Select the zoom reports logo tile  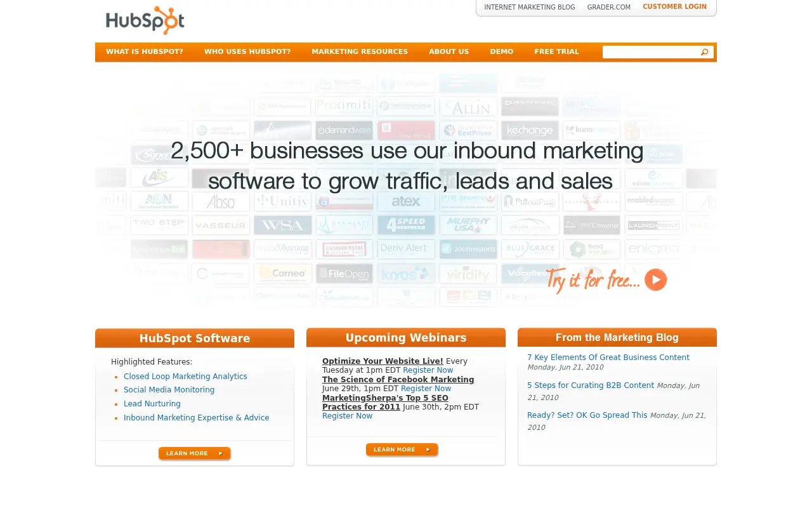468,248
